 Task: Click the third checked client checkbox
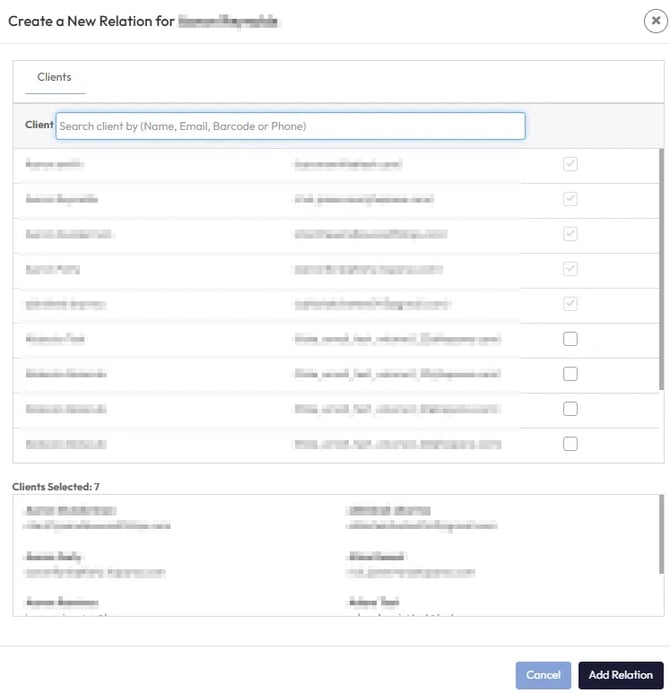pyautogui.click(x=570, y=234)
